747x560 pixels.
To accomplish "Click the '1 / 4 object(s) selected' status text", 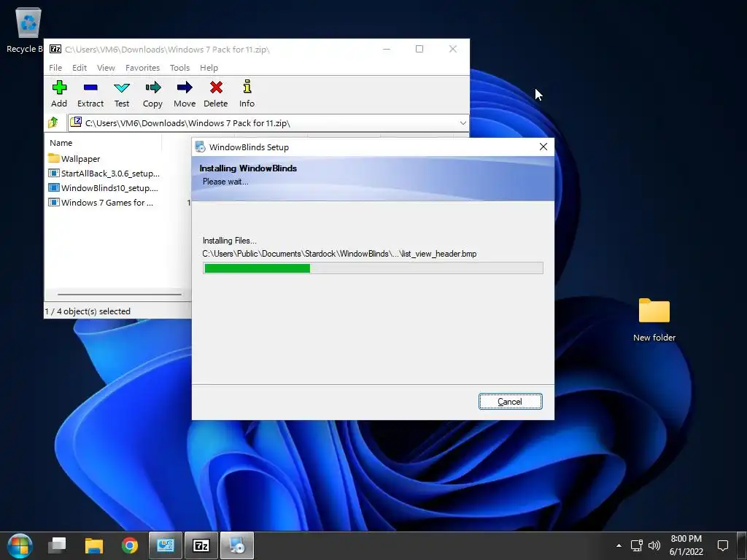I will tap(88, 311).
